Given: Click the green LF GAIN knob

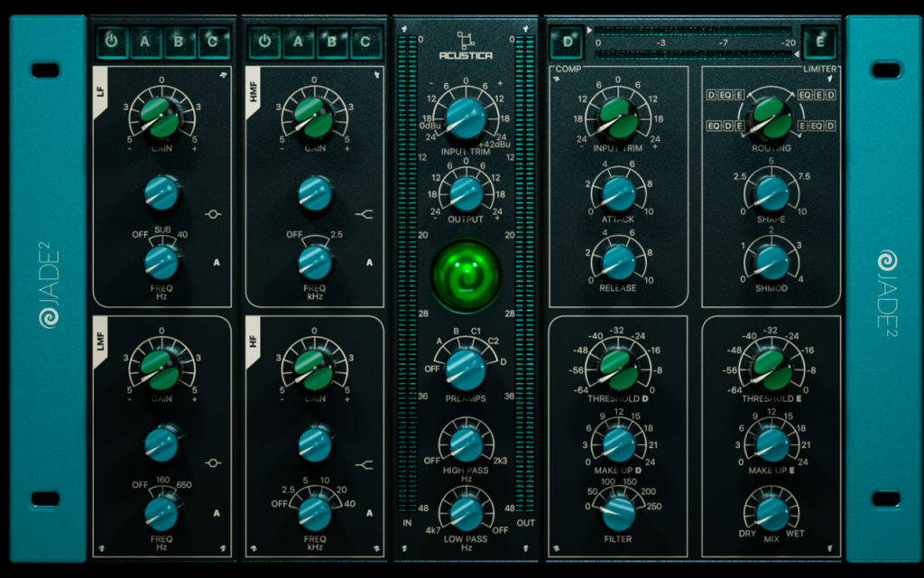Looking at the screenshot, I should (x=161, y=117).
